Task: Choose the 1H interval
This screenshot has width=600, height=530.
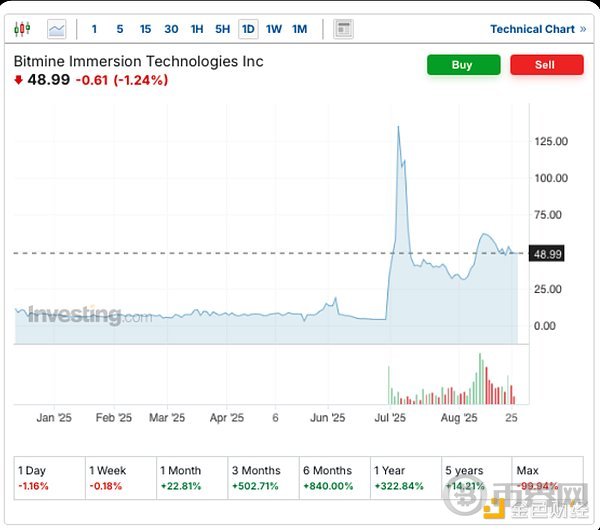Action: [x=197, y=29]
